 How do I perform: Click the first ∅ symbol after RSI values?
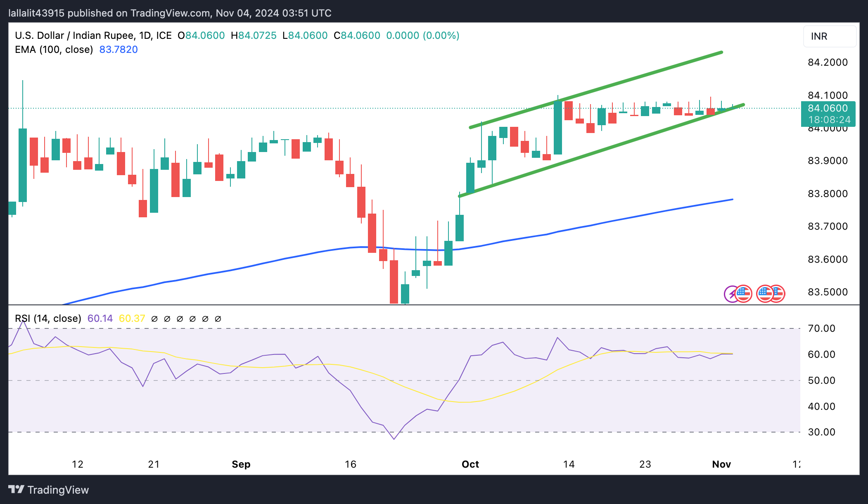[154, 319]
